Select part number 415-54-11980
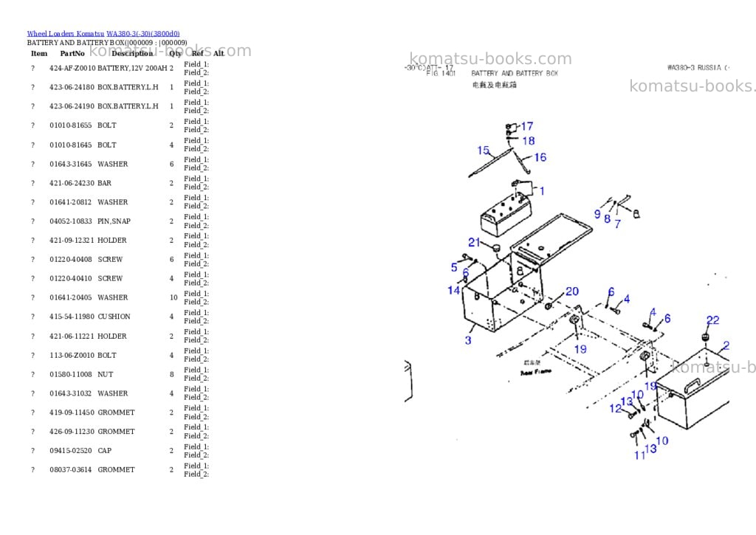Screen dimensions: 756x535 coord(72,317)
